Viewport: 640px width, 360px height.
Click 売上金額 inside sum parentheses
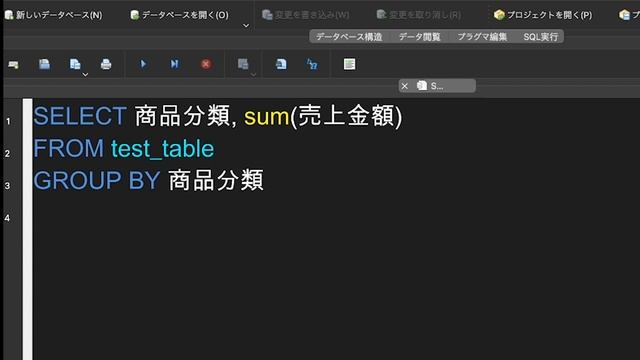347,116
